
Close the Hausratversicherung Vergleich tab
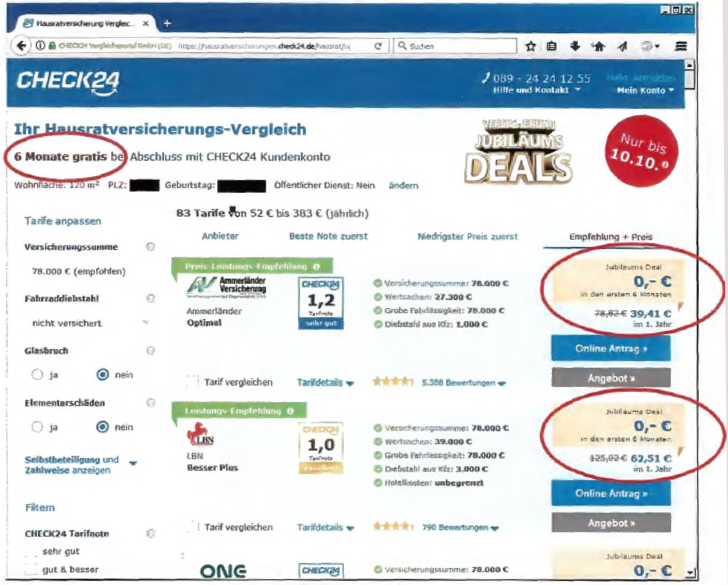pos(145,24)
